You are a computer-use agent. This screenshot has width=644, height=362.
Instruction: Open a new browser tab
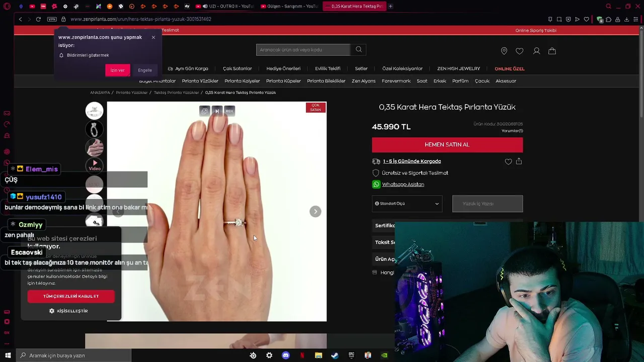pyautogui.click(x=390, y=6)
